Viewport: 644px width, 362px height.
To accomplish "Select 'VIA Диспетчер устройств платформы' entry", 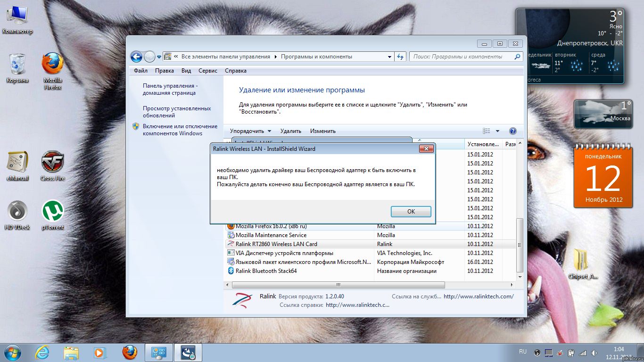I will (x=370, y=253).
